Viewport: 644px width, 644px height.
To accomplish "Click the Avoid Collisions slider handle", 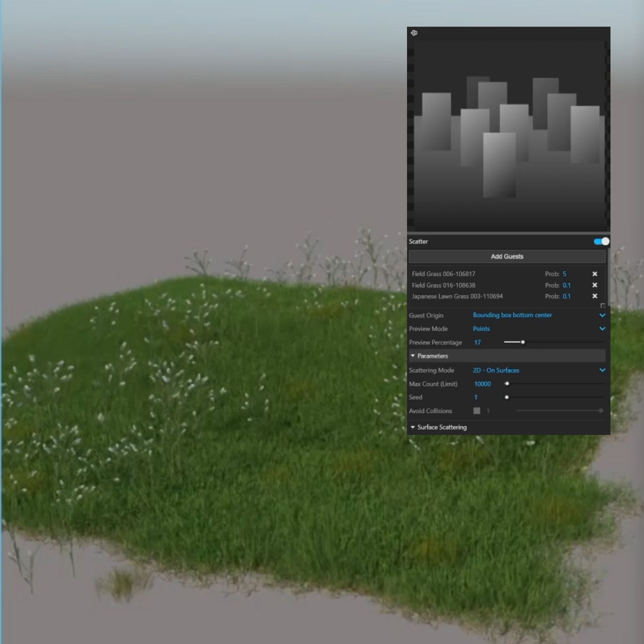I will (601, 411).
